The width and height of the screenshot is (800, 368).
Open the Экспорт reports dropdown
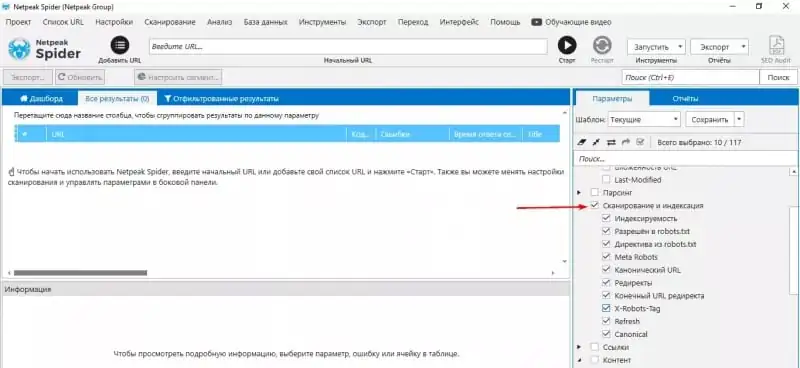(719, 46)
